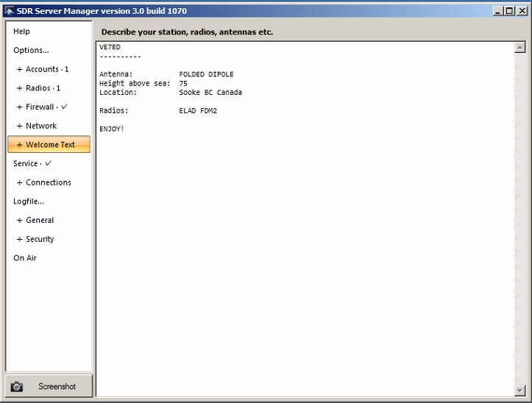The width and height of the screenshot is (532, 403).
Task: Open the General settings page
Action: 40,220
